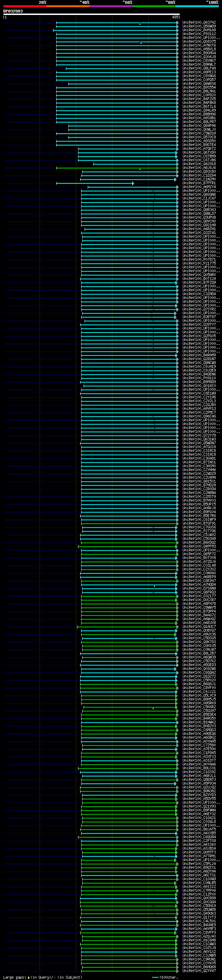
Task: Choose the UniRef100_B6TIL6 hit label
Action: (x=199, y=106)
